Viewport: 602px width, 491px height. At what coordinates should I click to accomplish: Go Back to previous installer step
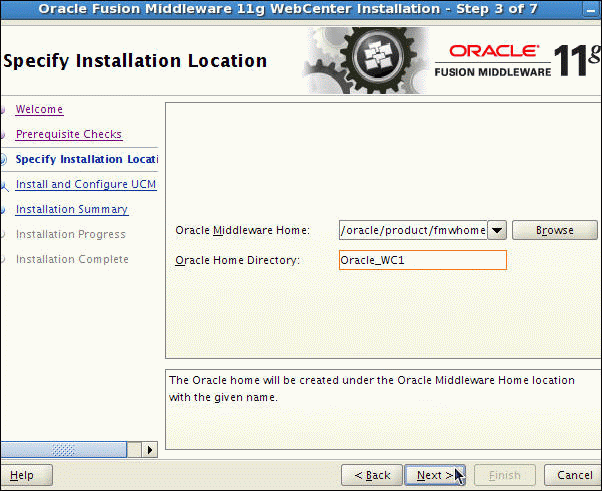click(372, 475)
